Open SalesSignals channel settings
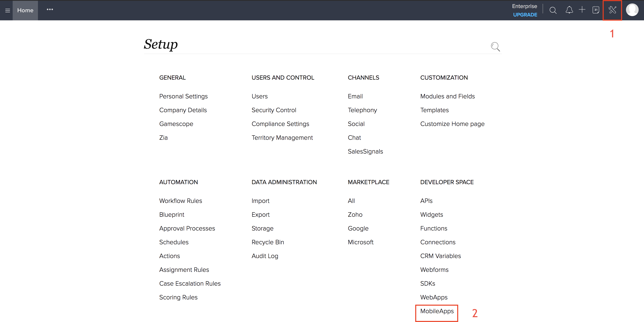This screenshot has width=644, height=322. pos(365,151)
